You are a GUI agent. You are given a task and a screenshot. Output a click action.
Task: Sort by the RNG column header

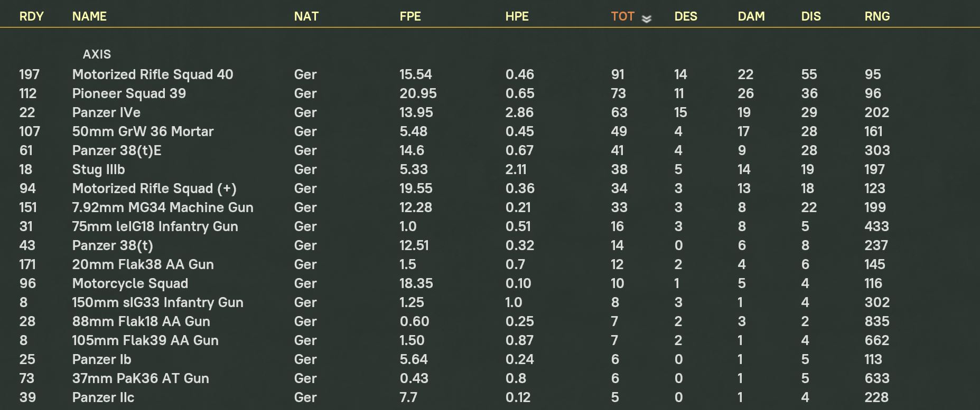click(x=878, y=16)
